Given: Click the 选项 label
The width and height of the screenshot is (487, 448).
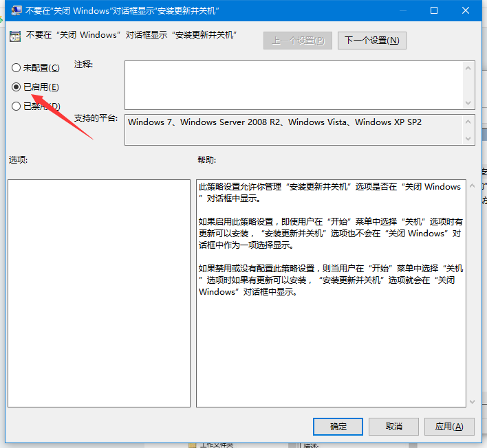Looking at the screenshot, I should click(19, 160).
